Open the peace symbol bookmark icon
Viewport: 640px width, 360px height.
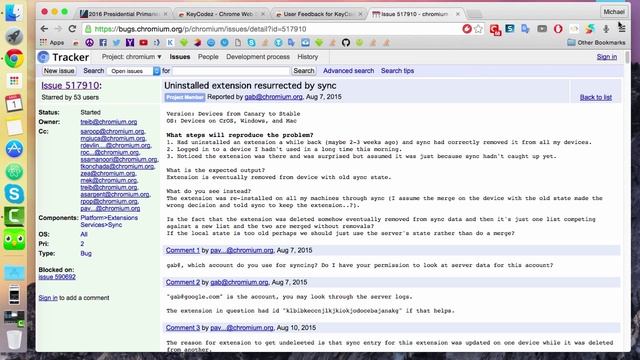[x=89, y=42]
